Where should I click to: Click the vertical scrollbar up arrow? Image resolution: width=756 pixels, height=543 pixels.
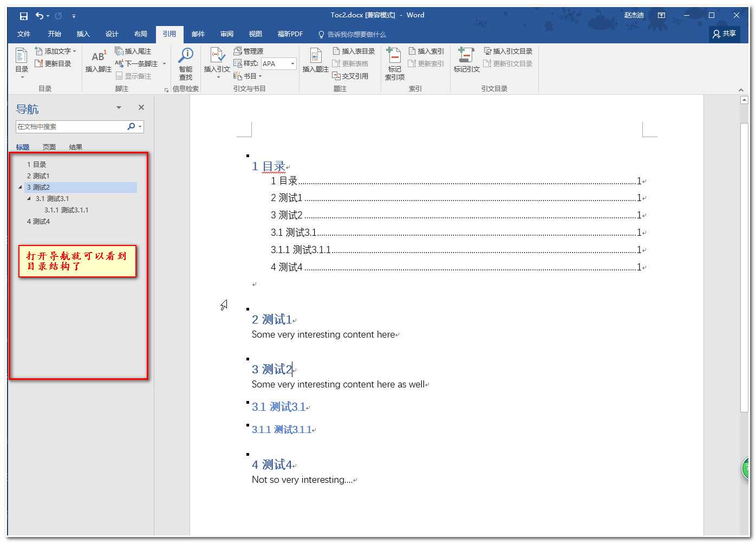744,100
